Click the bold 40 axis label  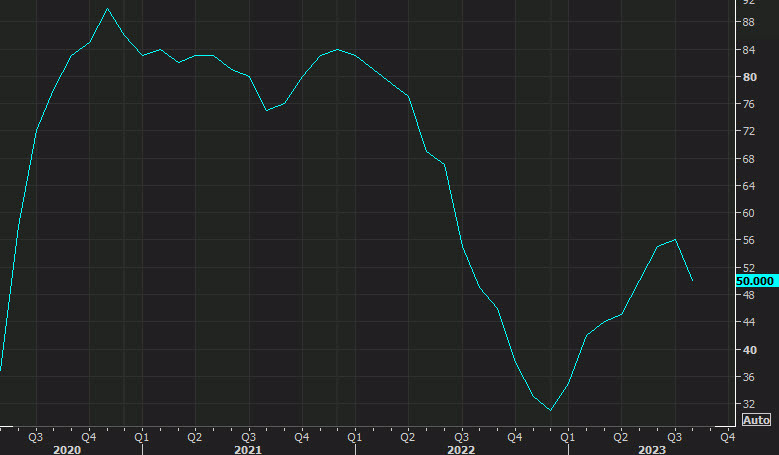click(748, 350)
